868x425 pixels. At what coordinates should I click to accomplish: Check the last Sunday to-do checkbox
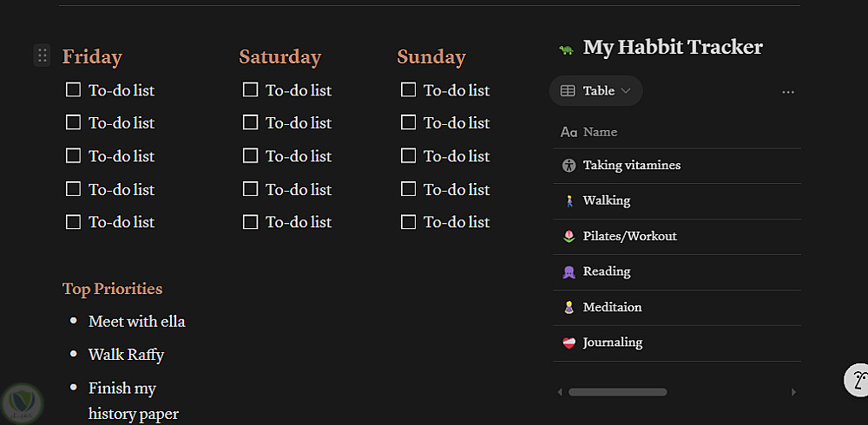(x=409, y=222)
